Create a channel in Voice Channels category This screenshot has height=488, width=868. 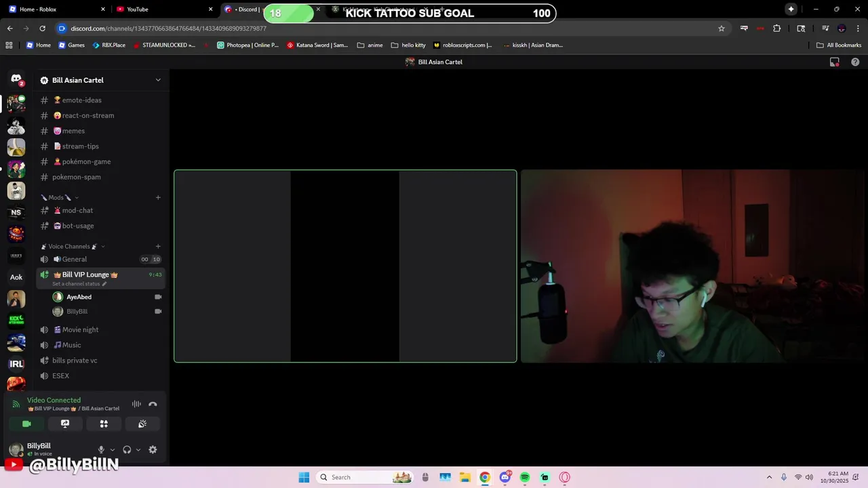(158, 246)
